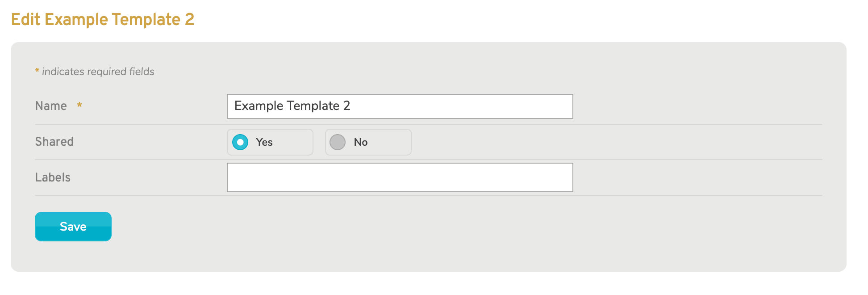
Task: Place cursor in the empty Labels box
Action: (400, 177)
